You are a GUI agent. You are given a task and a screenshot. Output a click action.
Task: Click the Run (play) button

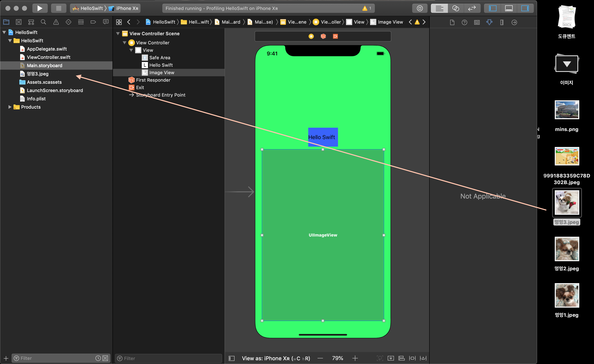tap(40, 8)
